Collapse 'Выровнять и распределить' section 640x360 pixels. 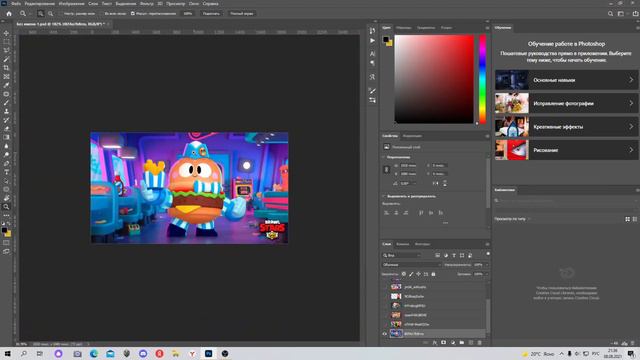point(384,196)
